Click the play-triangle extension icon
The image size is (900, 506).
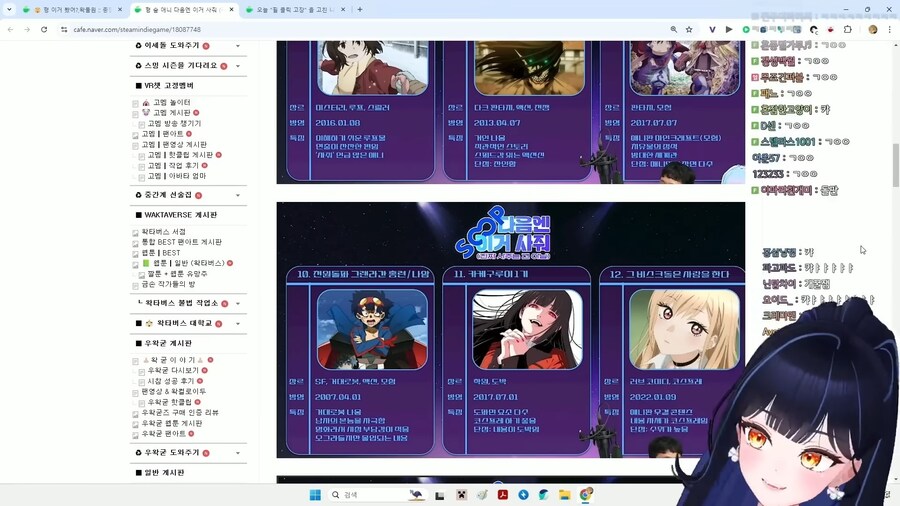coord(729,29)
